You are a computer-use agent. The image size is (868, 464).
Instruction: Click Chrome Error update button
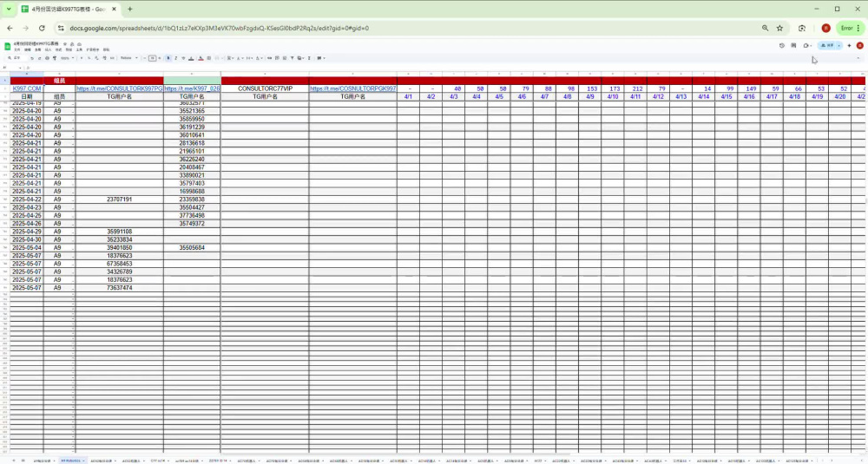pos(851,28)
